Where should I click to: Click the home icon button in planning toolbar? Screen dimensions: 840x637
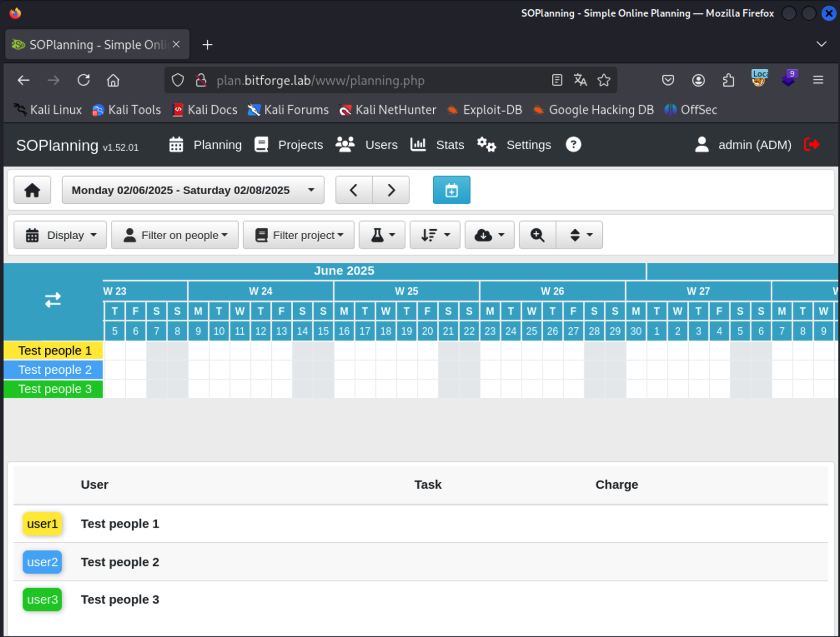pos(32,190)
